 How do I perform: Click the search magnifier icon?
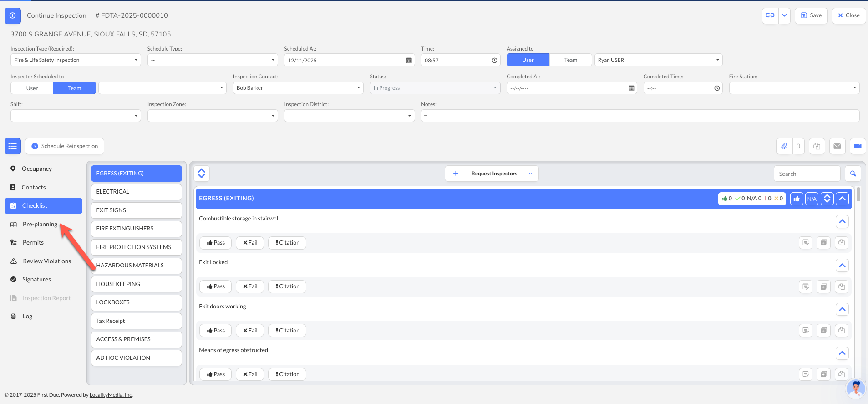coord(853,174)
